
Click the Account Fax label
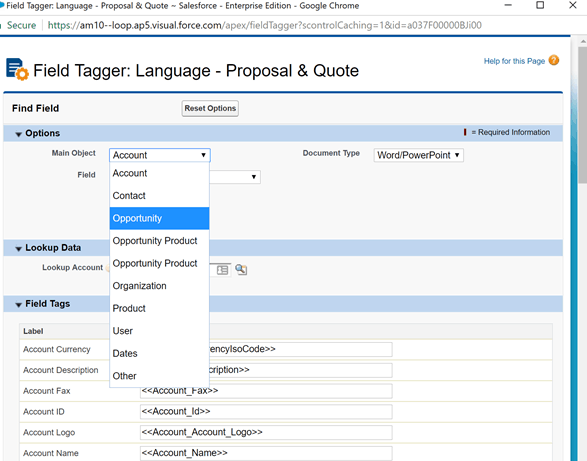(46, 391)
